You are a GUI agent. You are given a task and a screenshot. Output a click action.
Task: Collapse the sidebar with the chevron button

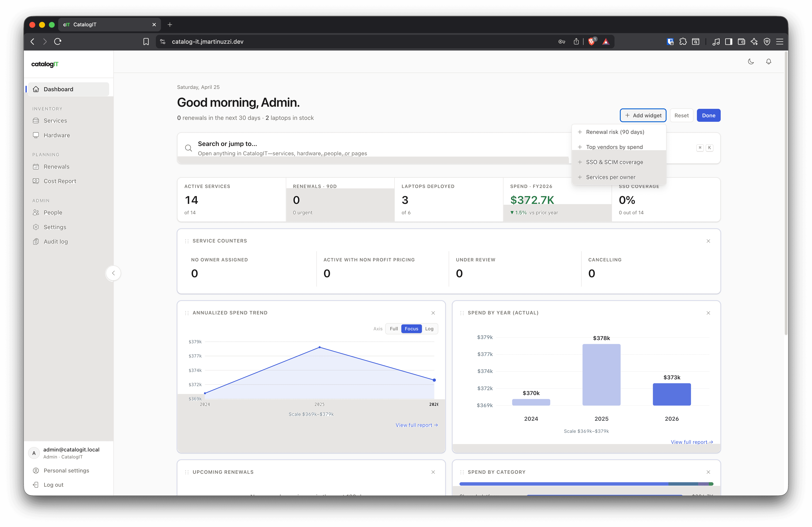[113, 273]
